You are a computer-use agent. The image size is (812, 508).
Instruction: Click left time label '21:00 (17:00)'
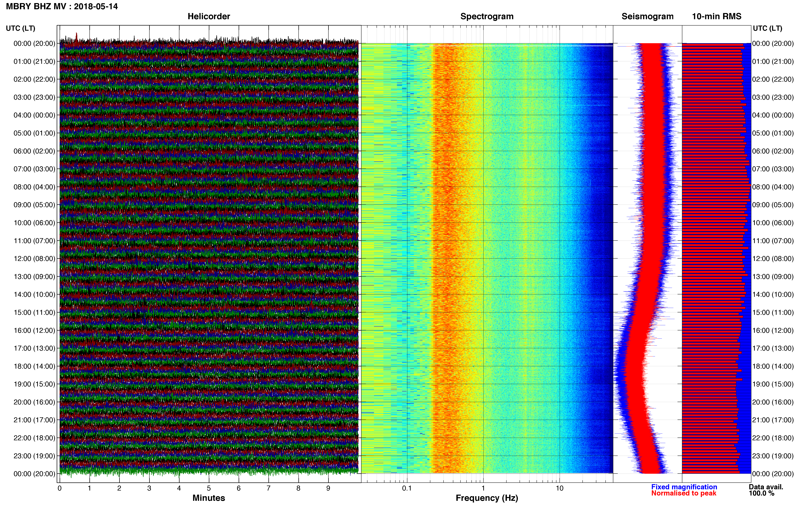click(x=34, y=420)
